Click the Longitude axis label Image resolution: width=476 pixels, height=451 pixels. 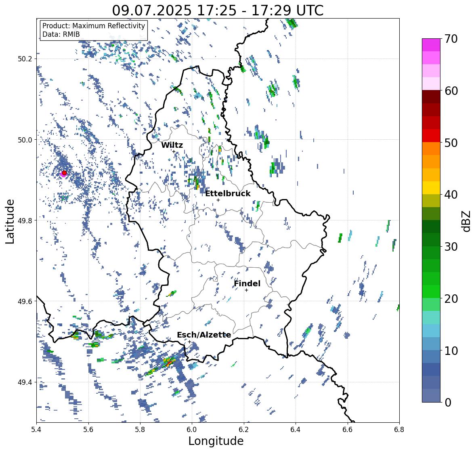(216, 441)
